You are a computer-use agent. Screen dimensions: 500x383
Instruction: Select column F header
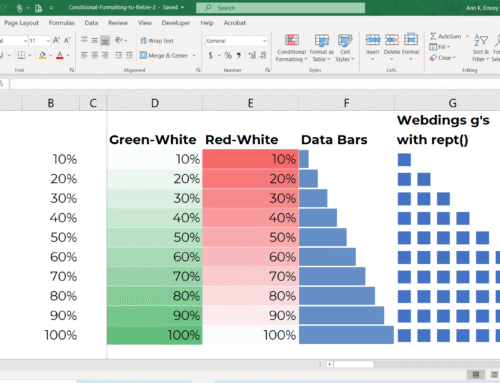pos(346,103)
